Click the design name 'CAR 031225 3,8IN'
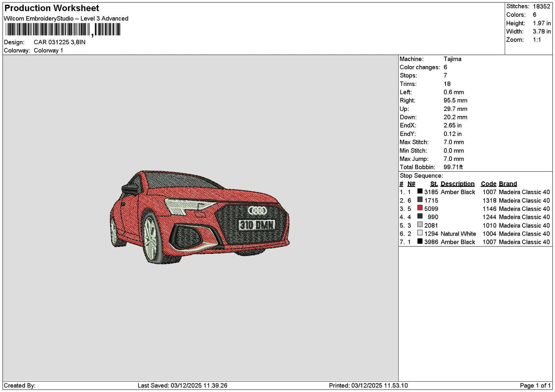The height and width of the screenshot is (392, 555). tap(60, 42)
